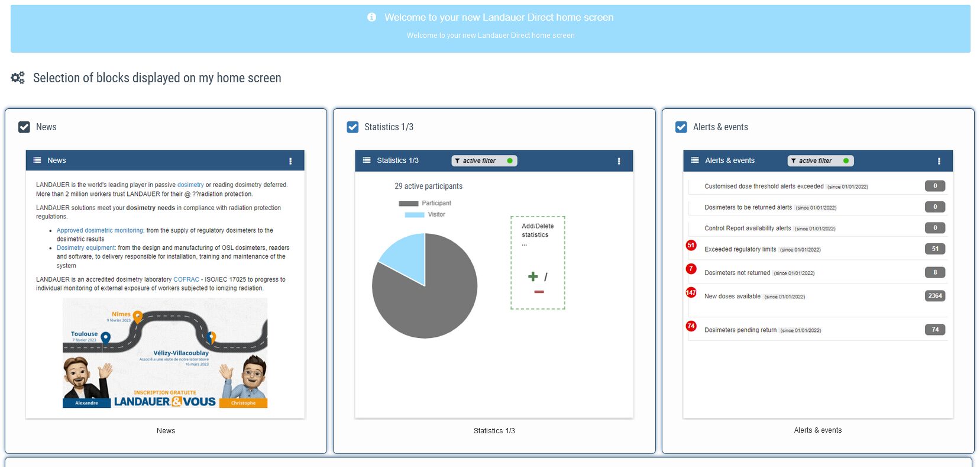Open the Dosimetry equipment link

(86, 248)
